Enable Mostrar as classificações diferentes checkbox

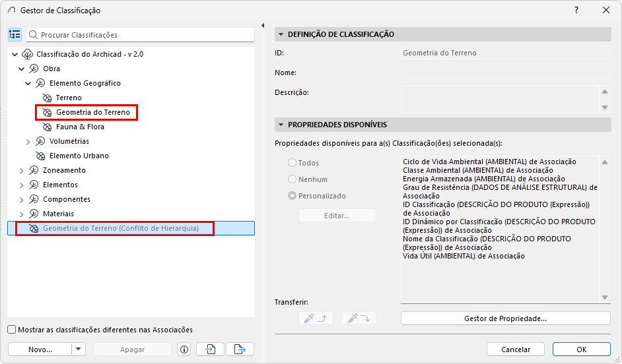tap(12, 330)
